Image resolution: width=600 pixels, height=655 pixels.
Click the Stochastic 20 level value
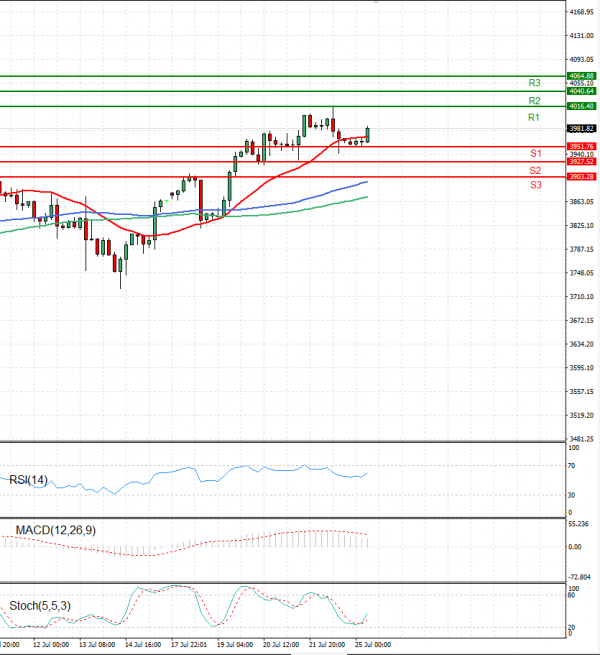(571, 627)
